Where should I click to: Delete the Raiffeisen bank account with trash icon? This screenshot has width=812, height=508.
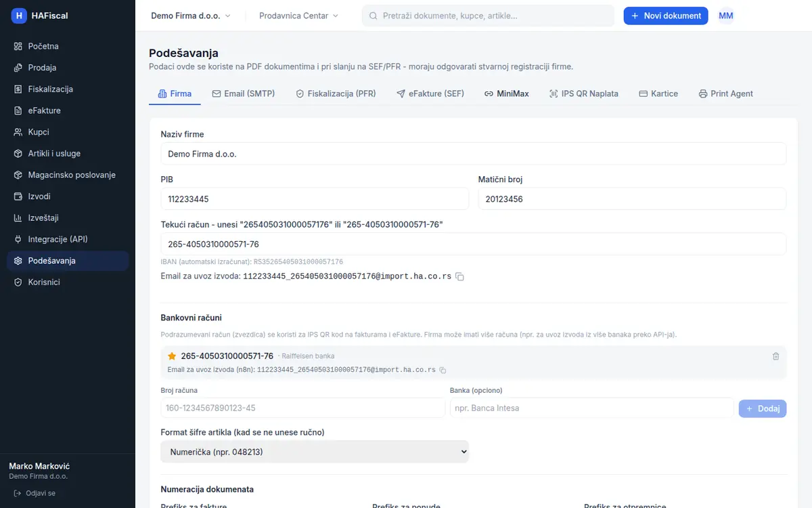(x=775, y=356)
